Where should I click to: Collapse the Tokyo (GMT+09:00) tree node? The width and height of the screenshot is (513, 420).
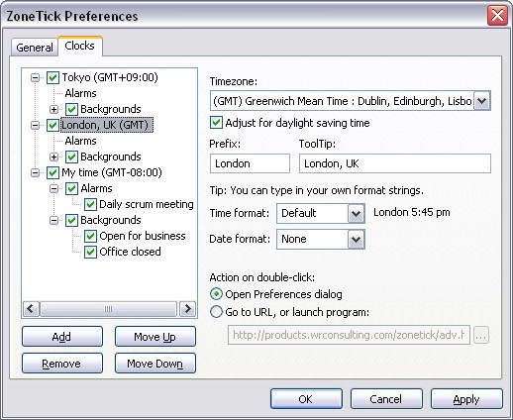click(36, 78)
